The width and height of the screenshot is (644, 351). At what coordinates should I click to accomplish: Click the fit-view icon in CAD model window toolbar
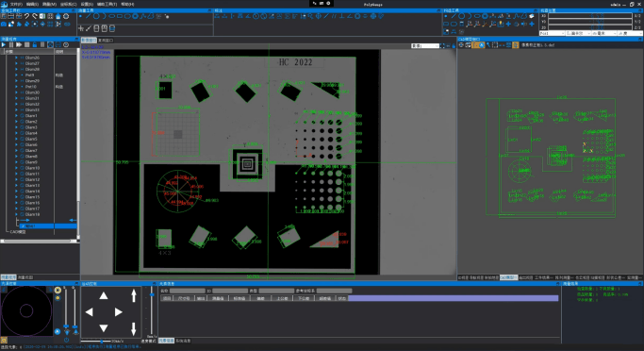coord(461,45)
